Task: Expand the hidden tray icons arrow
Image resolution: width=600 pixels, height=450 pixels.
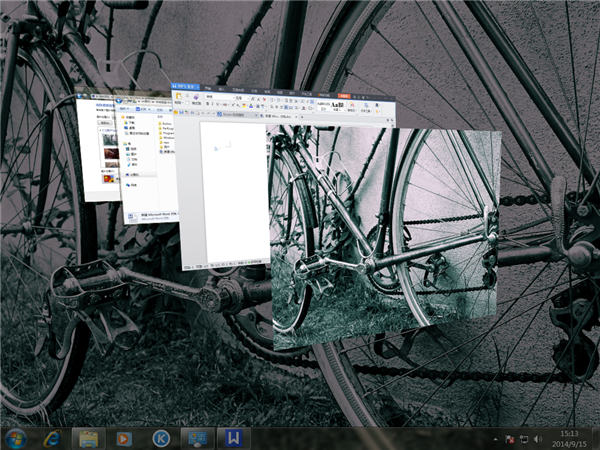Action: click(495, 439)
